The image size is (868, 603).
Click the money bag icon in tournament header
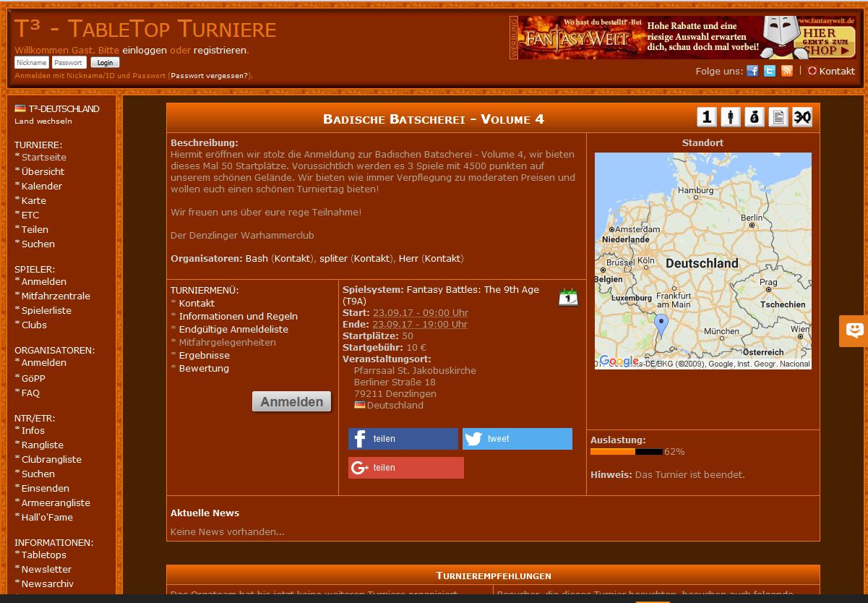point(755,117)
